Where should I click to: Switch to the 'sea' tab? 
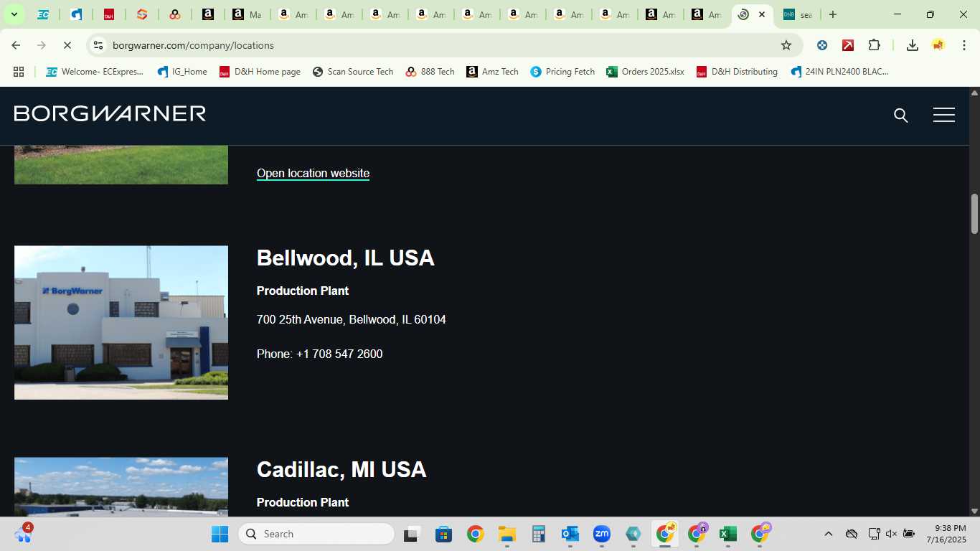click(797, 14)
